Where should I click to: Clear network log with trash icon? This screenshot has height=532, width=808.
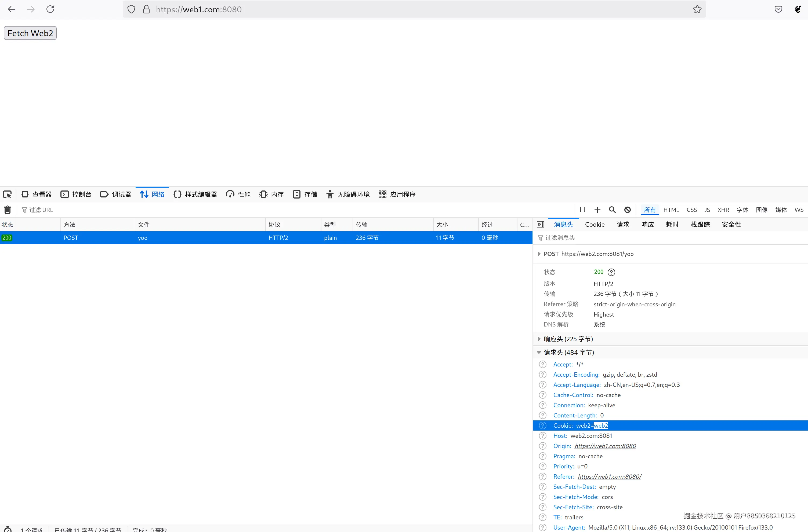coord(8,210)
